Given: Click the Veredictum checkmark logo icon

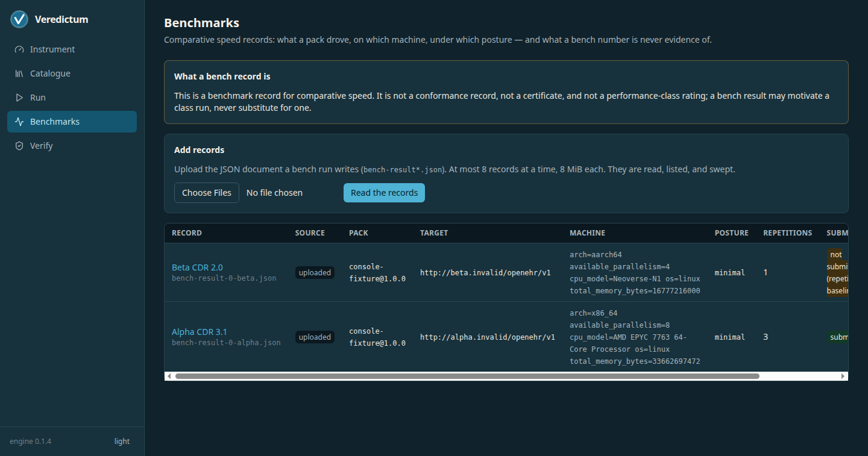Looking at the screenshot, I should click(20, 19).
